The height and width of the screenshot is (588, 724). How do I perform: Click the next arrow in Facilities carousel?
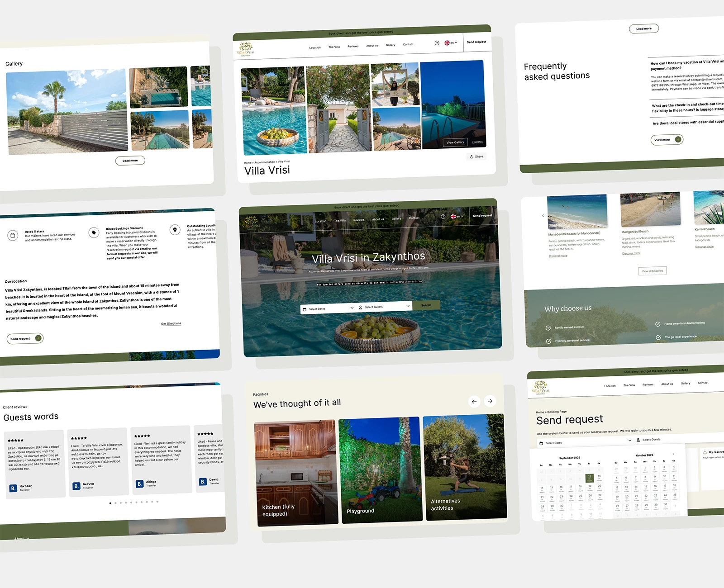[x=490, y=401]
